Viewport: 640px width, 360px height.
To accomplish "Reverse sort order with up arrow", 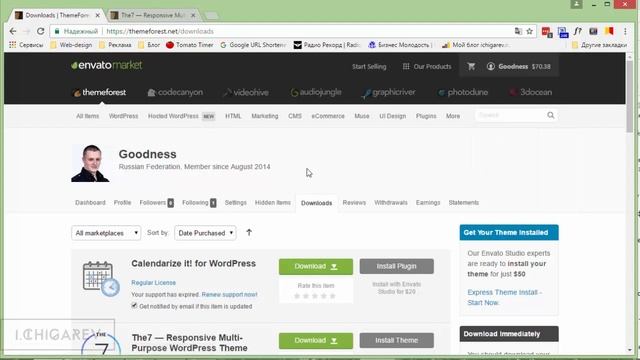I will 249,233.
